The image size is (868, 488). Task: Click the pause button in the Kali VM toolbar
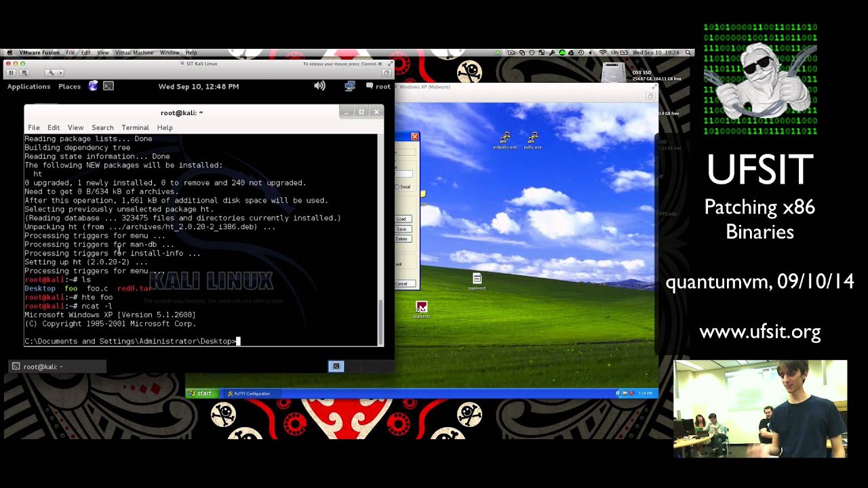pyautogui.click(x=12, y=73)
